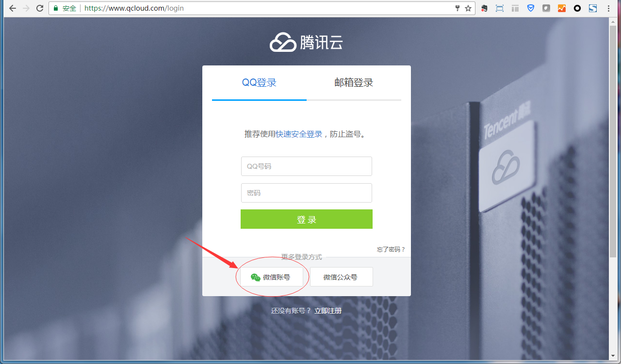Log in with 微信账号 button

click(x=272, y=277)
